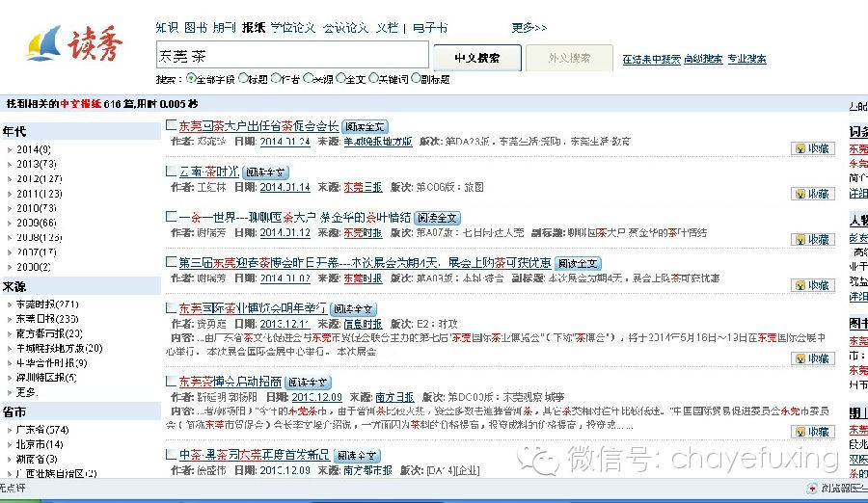Image resolution: width=868 pixels, height=503 pixels.
Task: Filter by 湖南省(3) in province list
Action: [37, 460]
